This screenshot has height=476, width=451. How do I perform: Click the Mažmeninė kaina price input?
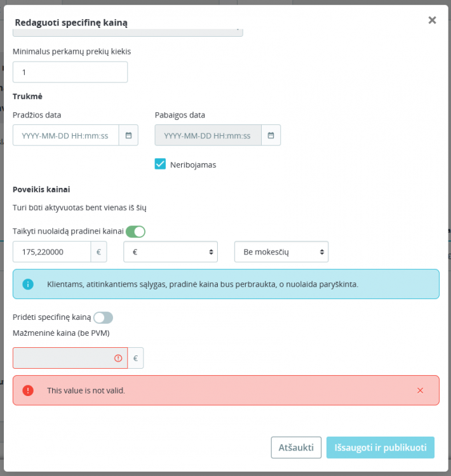62,358
